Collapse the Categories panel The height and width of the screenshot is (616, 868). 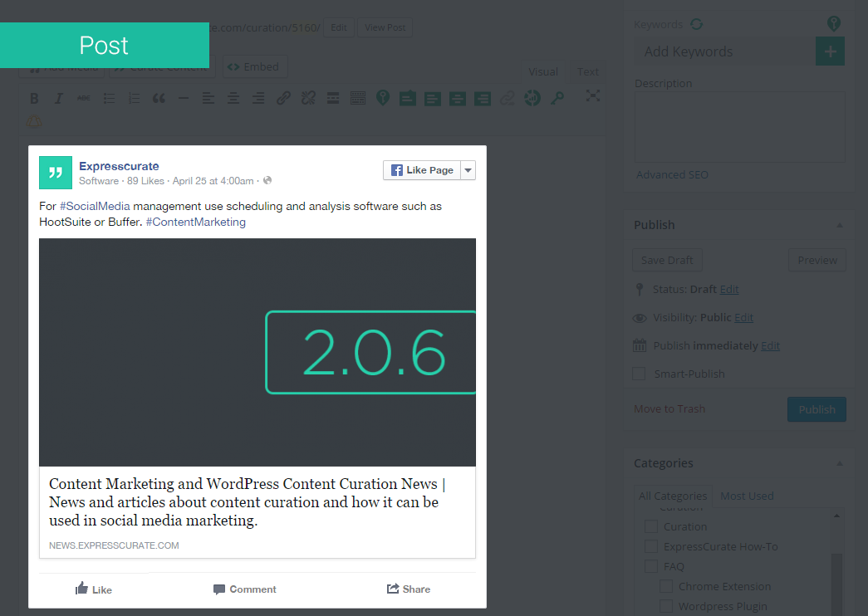pos(840,463)
